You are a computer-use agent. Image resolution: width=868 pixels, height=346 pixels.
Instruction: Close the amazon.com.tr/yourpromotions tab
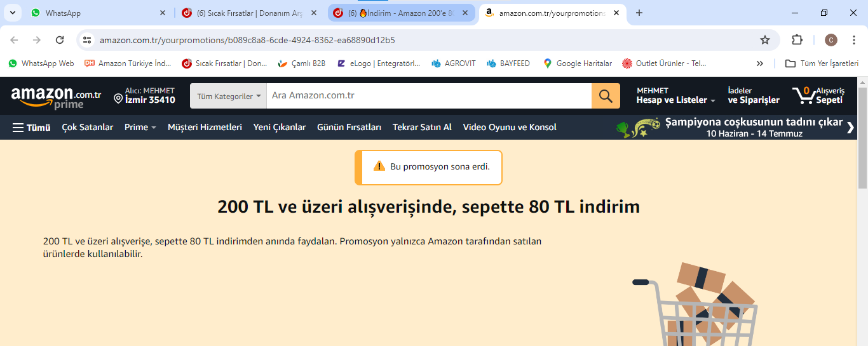point(616,13)
